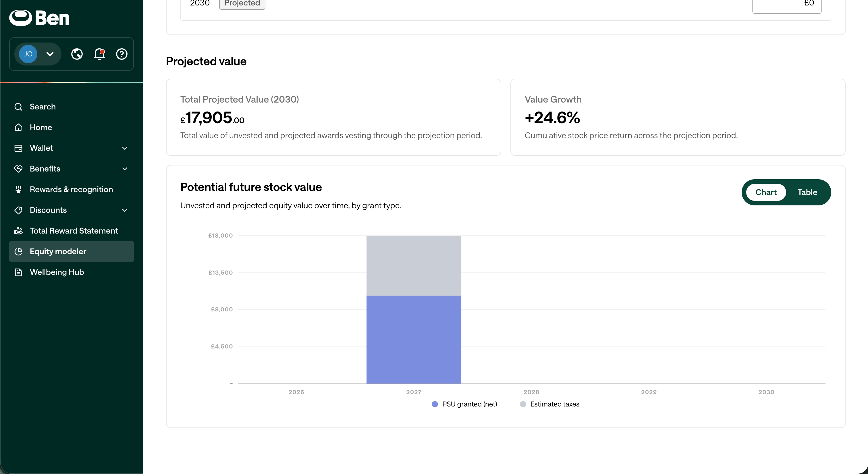Expand the Benefits submenu chevron

[125, 169]
